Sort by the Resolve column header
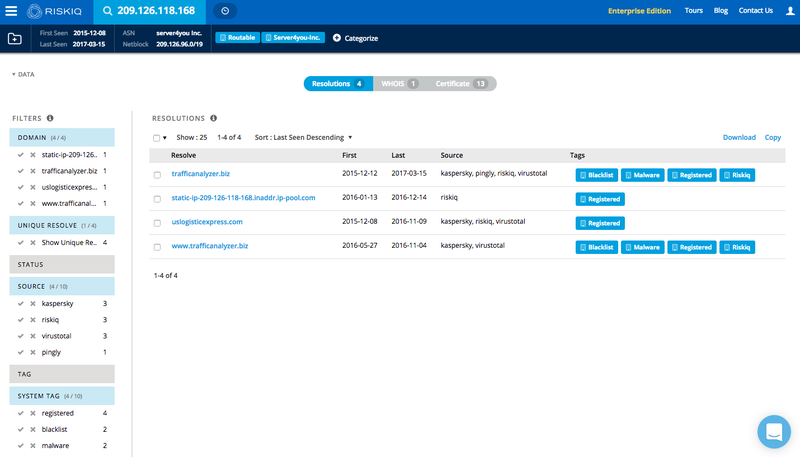The image size is (800, 457). (x=184, y=155)
